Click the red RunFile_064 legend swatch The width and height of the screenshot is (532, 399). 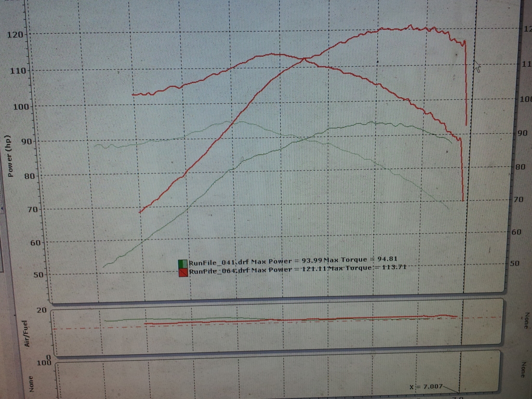pyautogui.click(x=183, y=272)
